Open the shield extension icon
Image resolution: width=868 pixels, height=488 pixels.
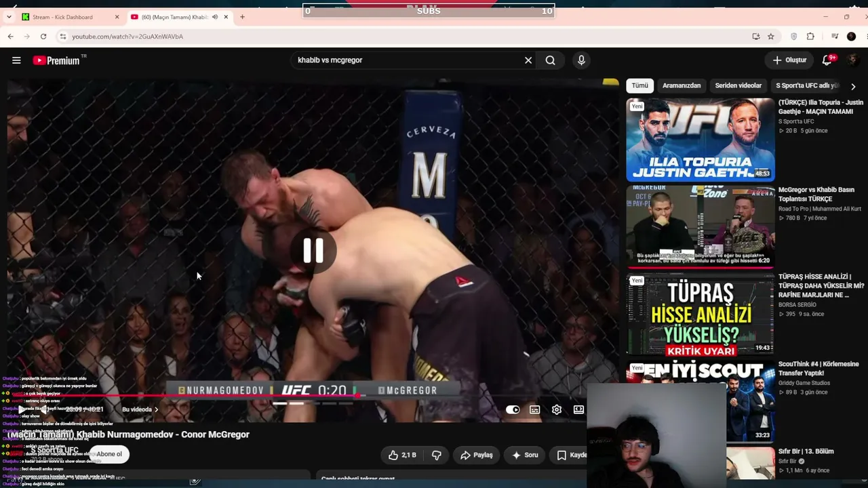[x=794, y=37]
